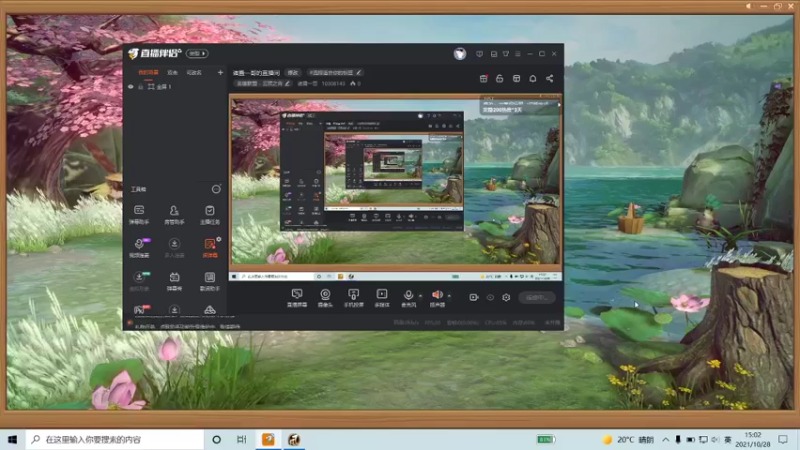The image size is (800, 450).
Task: Select the 全屏 1 source row
Action: [175, 87]
